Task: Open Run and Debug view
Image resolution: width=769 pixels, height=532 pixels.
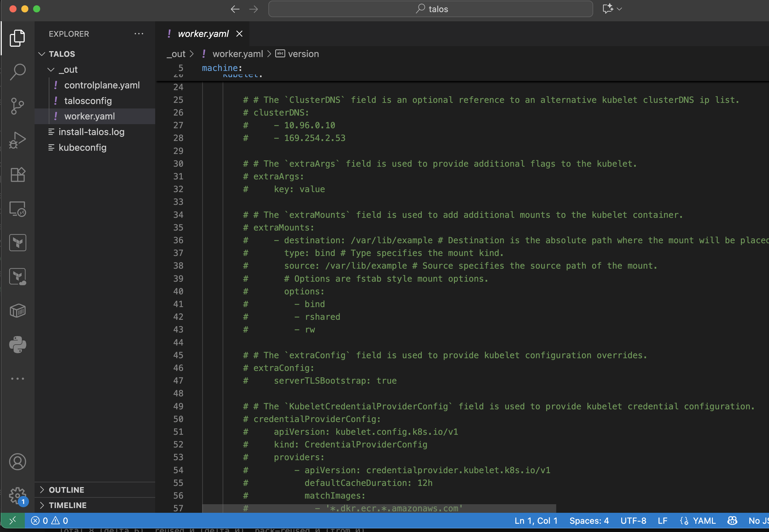Action: pyautogui.click(x=17, y=140)
